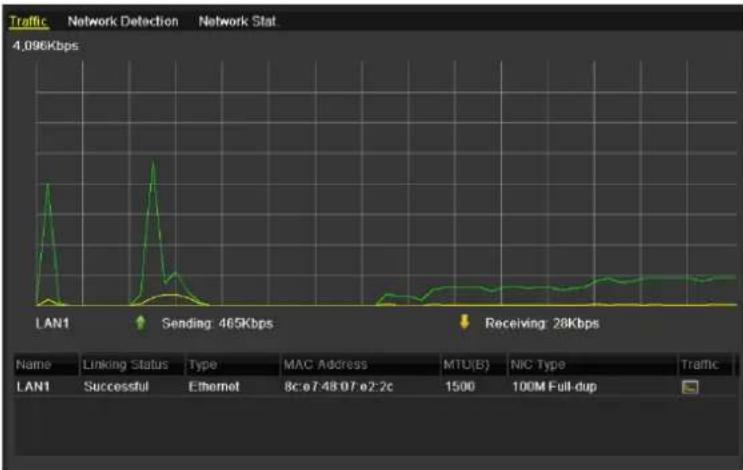Click the NIC Type column header

click(x=592, y=364)
